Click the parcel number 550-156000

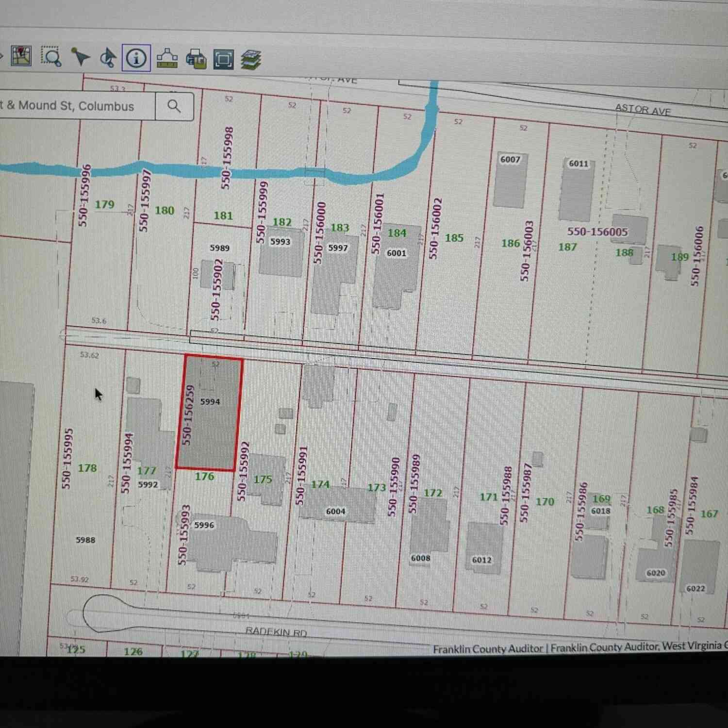coord(319,233)
